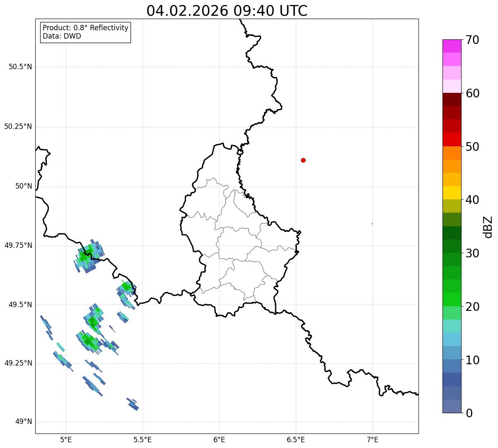Click the latitude label '50.25°N'
The image size is (498, 448).
coord(18,126)
